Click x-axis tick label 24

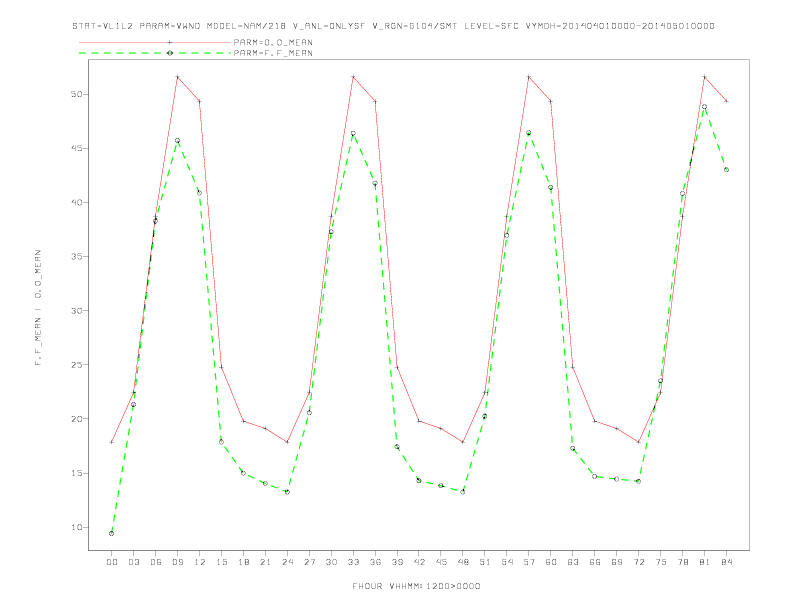point(287,562)
